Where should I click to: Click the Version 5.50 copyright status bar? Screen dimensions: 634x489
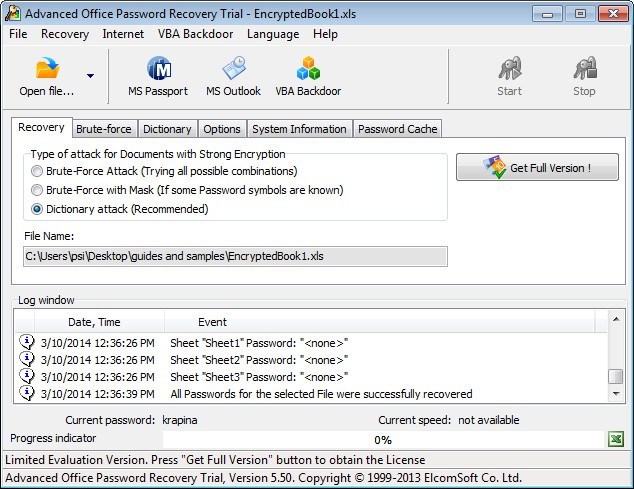pyautogui.click(x=264, y=478)
